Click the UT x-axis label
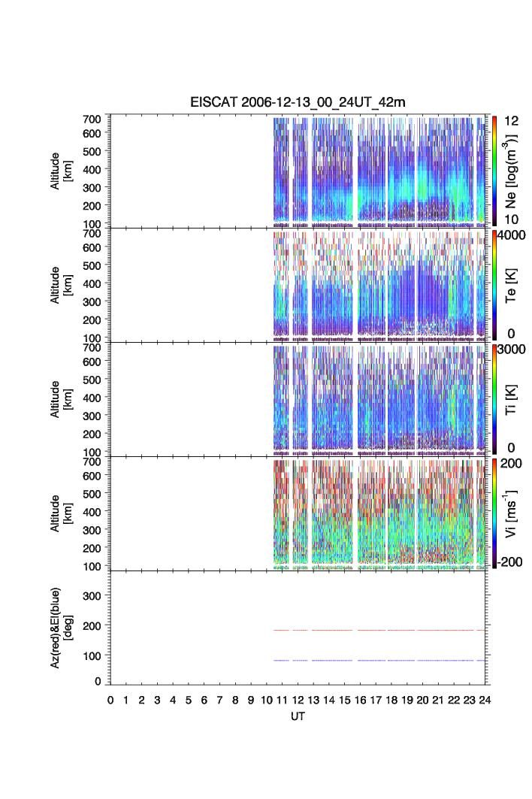The width and height of the screenshot is (532, 799). coord(298,716)
